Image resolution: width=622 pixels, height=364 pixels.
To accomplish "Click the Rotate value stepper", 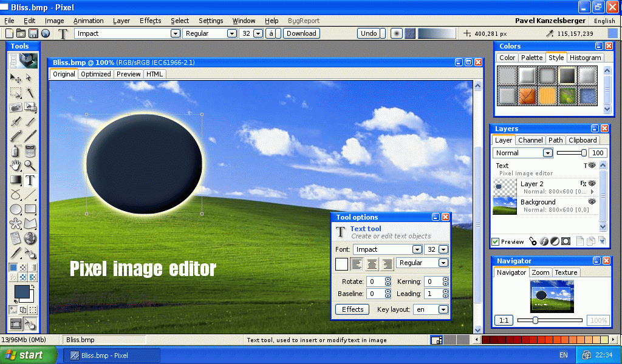I will 388,281.
